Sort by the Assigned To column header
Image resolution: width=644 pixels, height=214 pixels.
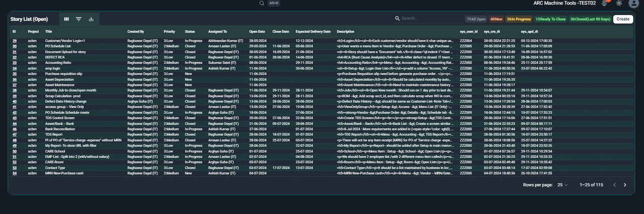pos(218,32)
